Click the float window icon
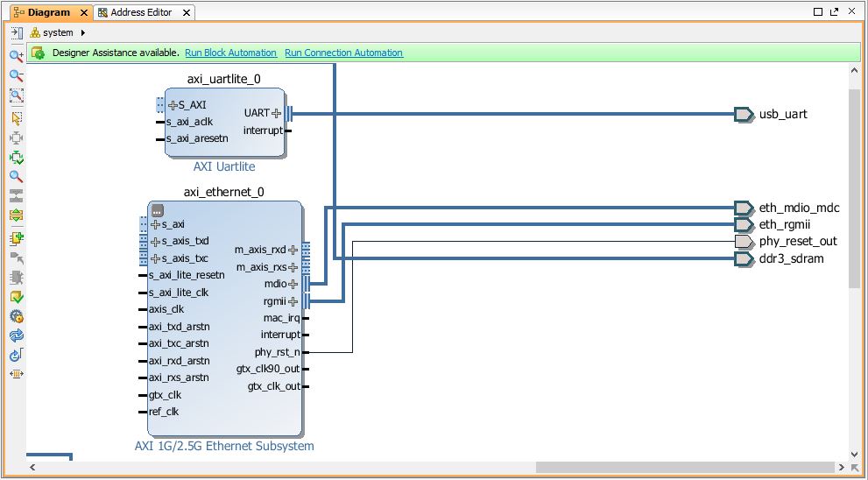 tap(834, 11)
